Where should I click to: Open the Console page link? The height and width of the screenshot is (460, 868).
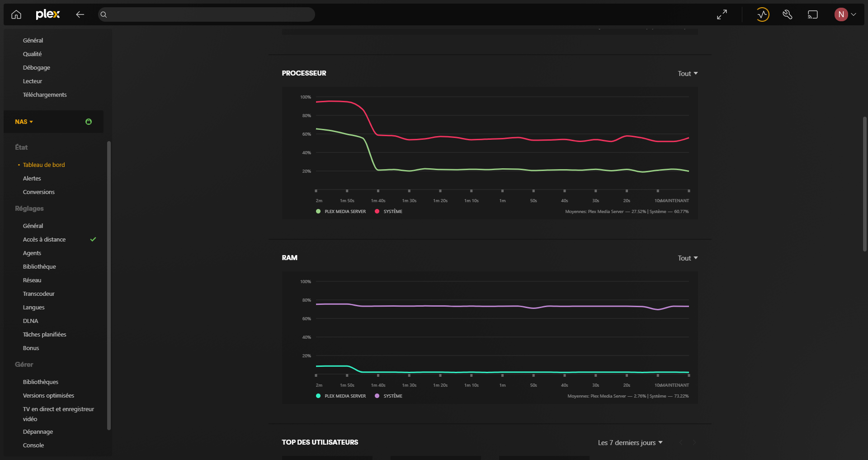click(x=33, y=446)
